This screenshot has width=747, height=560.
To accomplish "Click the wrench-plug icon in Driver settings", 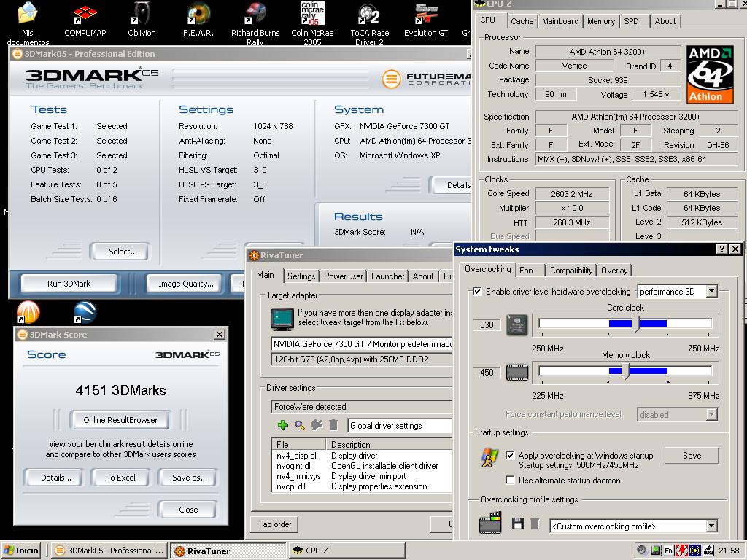I will [317, 425].
